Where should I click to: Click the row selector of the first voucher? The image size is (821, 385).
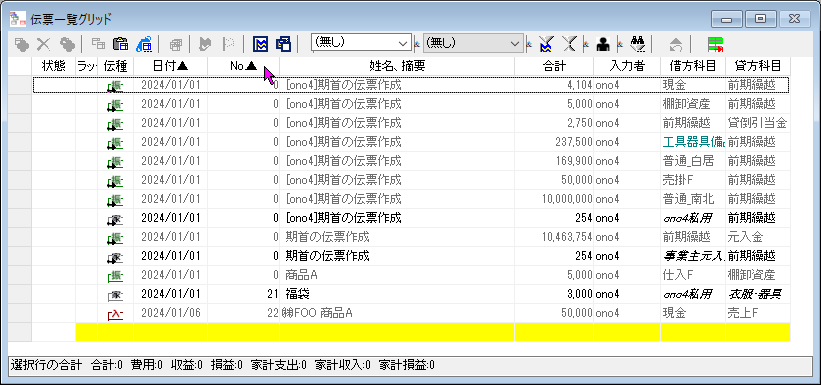[20, 84]
